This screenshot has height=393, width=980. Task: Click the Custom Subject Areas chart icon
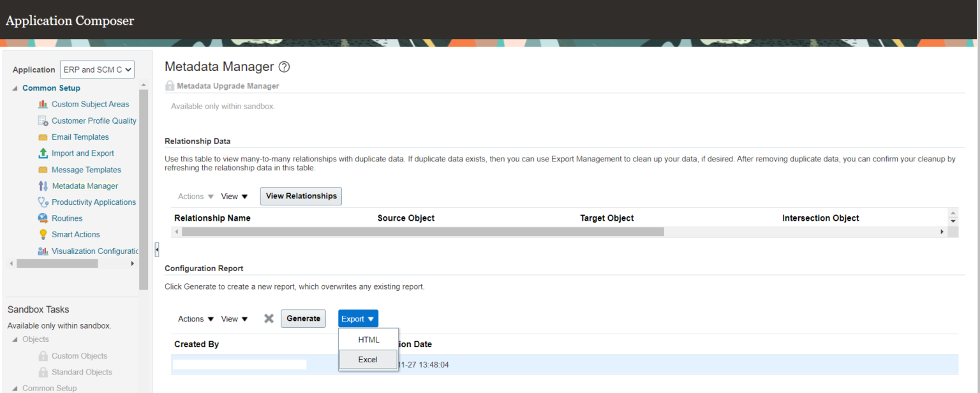pos(43,104)
